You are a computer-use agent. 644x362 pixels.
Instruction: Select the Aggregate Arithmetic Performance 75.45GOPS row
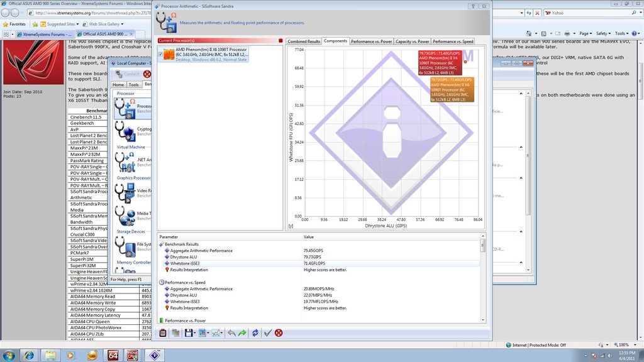coord(319,251)
